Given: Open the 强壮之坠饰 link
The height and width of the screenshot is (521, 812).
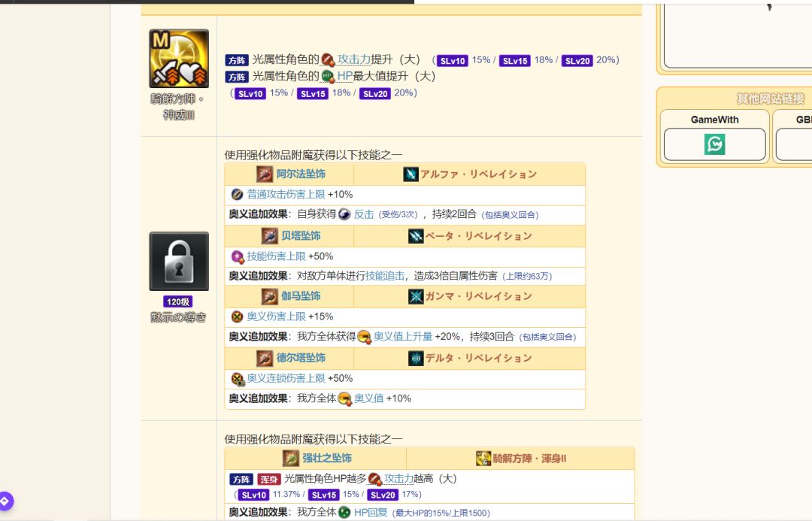Looking at the screenshot, I should click(x=327, y=459).
